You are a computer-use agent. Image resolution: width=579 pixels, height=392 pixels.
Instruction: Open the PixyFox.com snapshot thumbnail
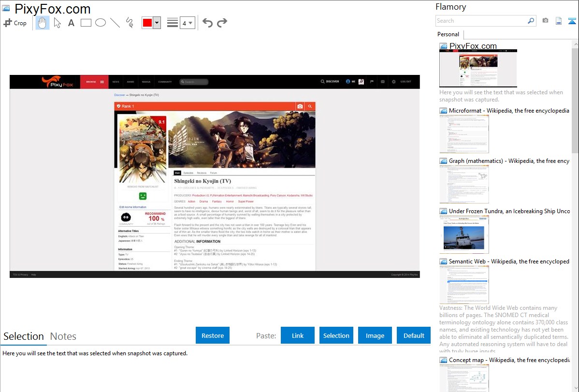[478, 69]
